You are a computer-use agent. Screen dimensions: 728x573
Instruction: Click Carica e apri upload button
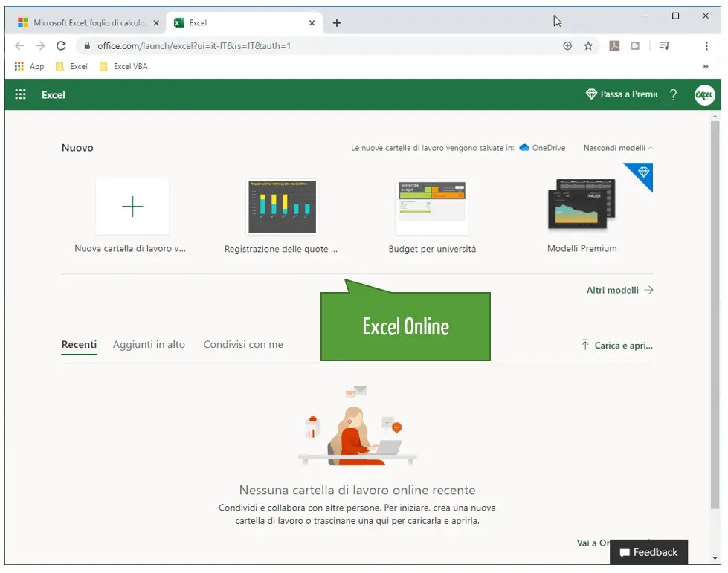(617, 345)
